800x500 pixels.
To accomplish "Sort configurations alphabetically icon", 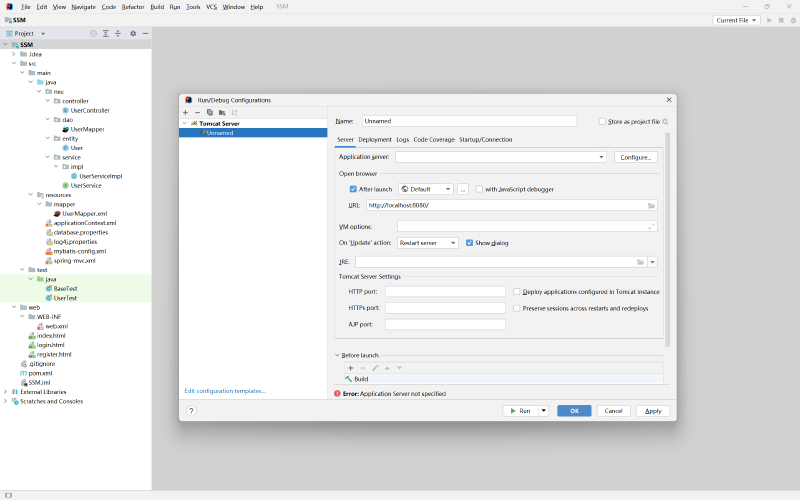I will click(234, 112).
